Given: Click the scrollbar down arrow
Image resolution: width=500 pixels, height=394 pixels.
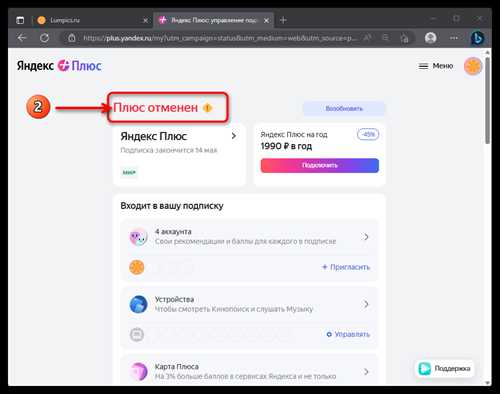Looking at the screenshot, I should 487,383.
